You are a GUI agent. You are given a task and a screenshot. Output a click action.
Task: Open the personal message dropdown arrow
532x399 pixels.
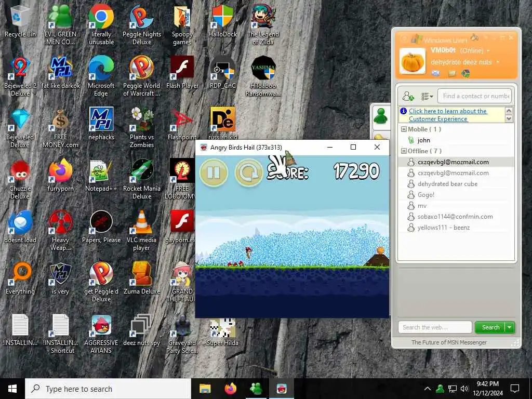tap(498, 62)
